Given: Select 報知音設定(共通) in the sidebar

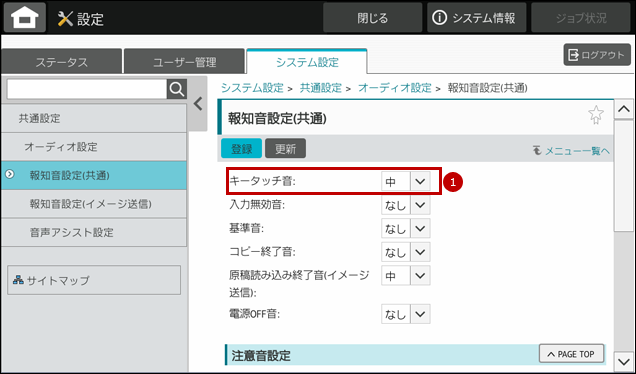Looking at the screenshot, I should [94, 175].
